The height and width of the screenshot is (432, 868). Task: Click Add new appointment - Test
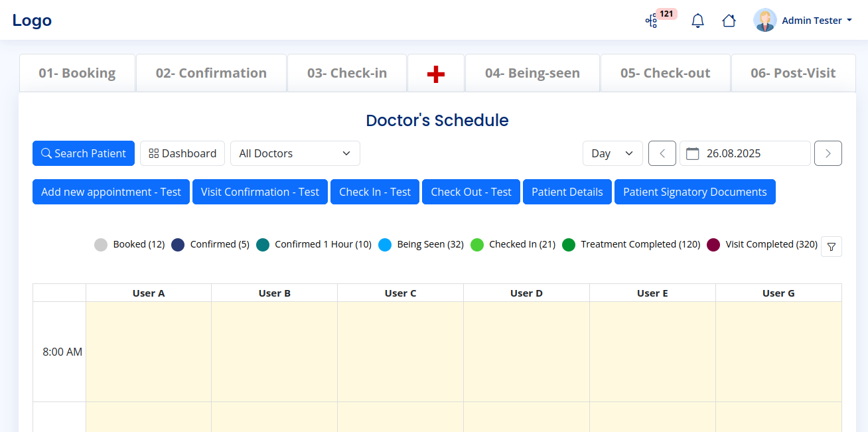[x=111, y=192]
